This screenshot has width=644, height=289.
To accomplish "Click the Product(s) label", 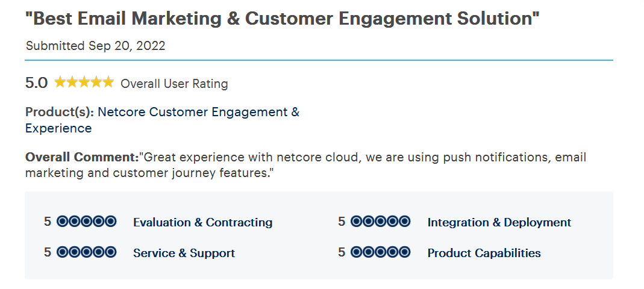I will point(60,112).
